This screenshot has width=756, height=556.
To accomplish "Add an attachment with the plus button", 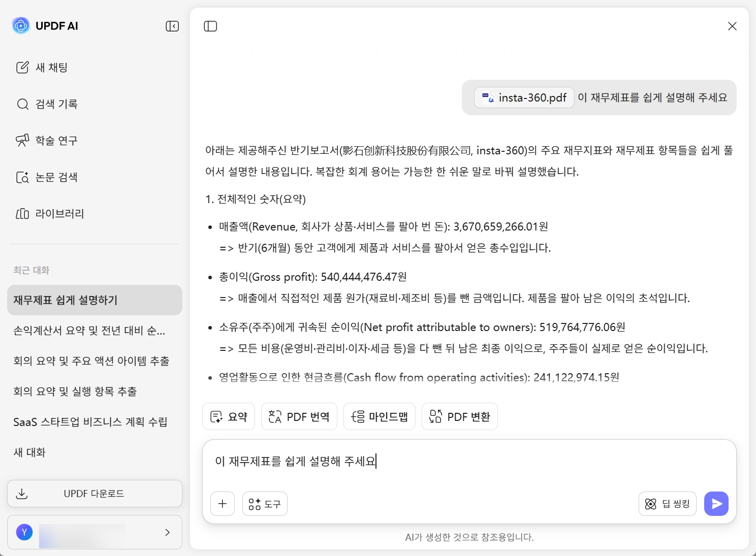I will pyautogui.click(x=223, y=504).
